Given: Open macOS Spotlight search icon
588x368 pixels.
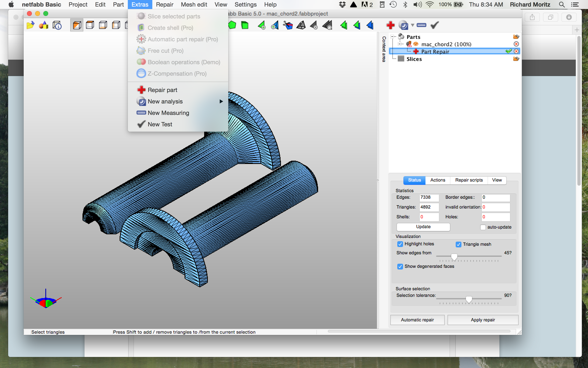Looking at the screenshot, I should click(561, 4).
